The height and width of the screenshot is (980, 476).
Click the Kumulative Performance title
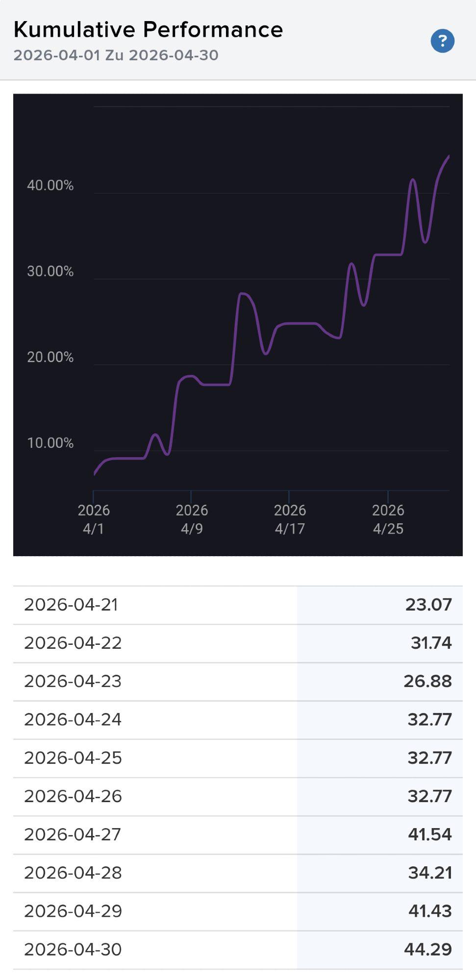pos(148,29)
